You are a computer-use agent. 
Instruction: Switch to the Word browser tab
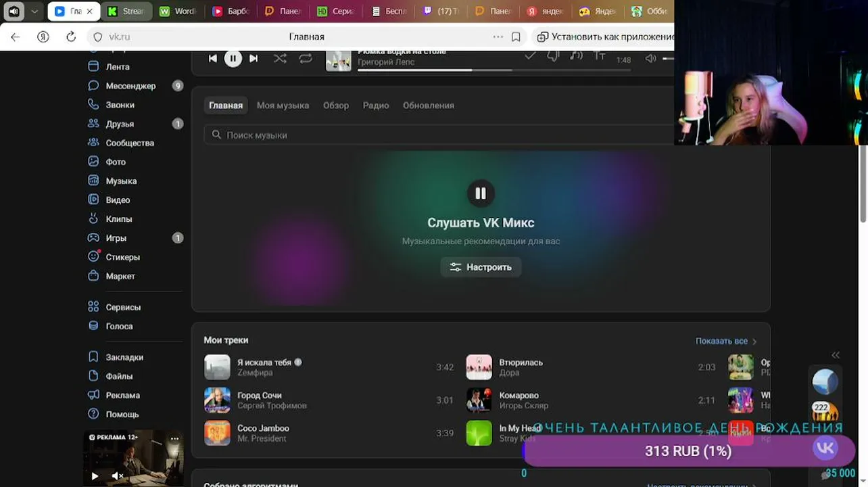click(x=178, y=11)
